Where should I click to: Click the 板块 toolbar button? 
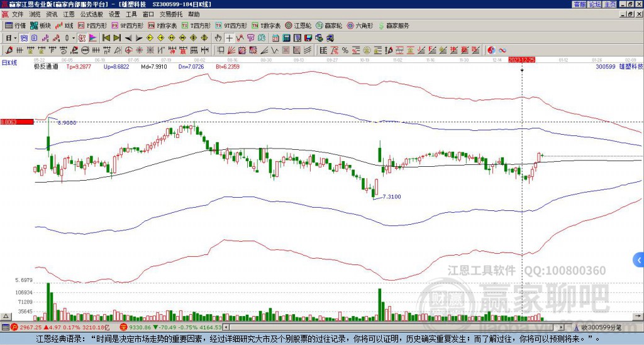pos(41,25)
